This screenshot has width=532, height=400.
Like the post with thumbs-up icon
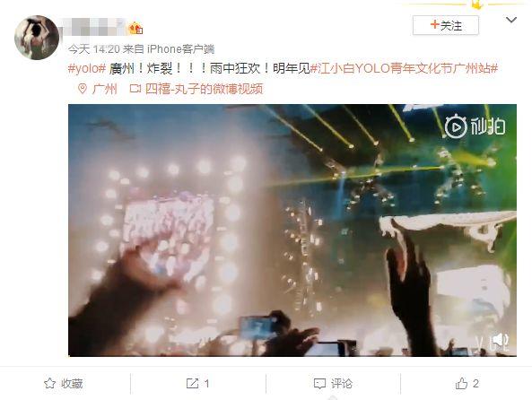(461, 384)
